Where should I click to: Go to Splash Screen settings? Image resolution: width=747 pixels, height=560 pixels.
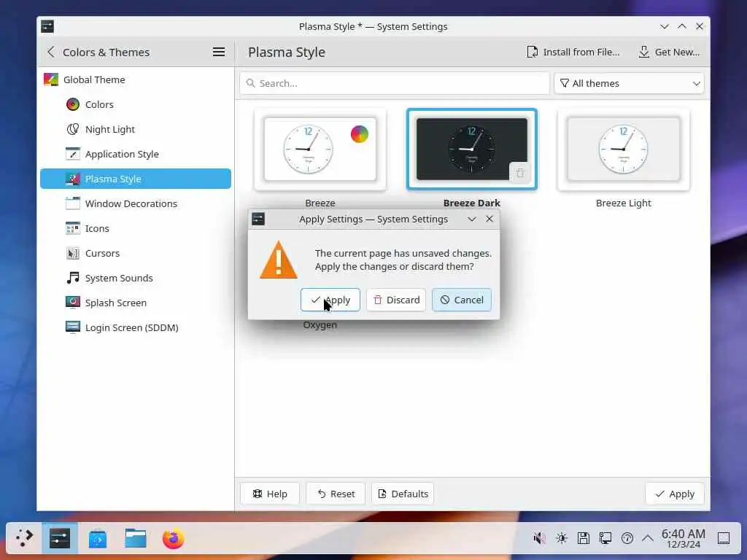point(136,303)
